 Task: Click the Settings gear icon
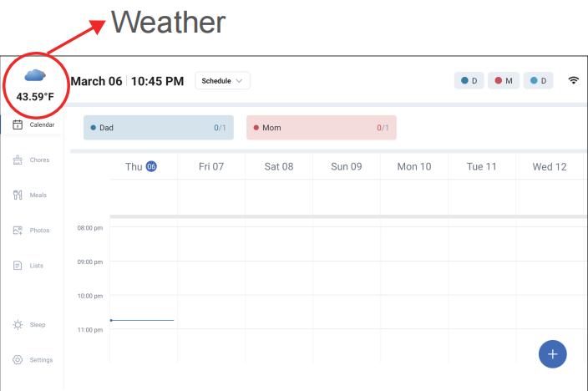pyautogui.click(x=18, y=360)
